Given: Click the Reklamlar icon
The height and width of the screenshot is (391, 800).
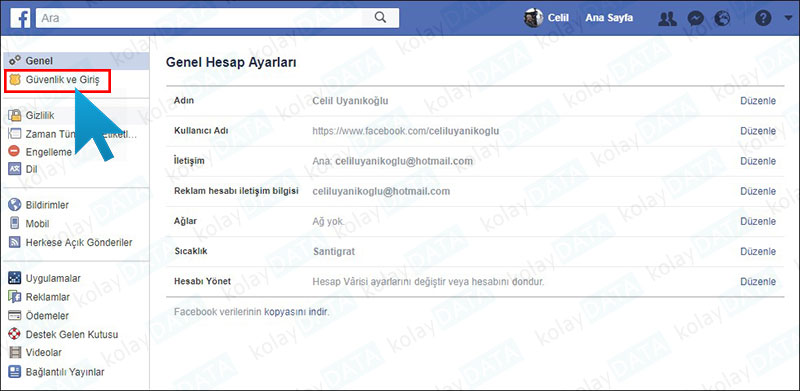Looking at the screenshot, I should 15,297.
